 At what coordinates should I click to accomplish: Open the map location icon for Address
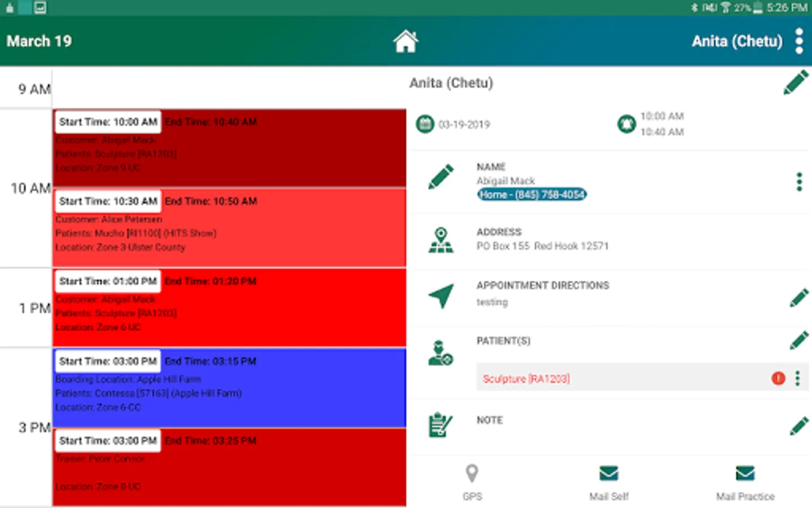tap(441, 240)
